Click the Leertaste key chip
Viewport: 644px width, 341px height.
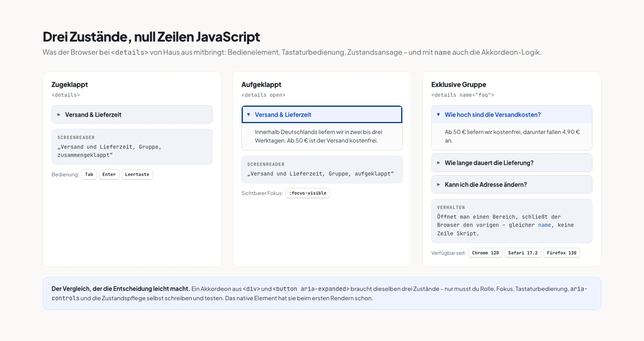(x=137, y=174)
